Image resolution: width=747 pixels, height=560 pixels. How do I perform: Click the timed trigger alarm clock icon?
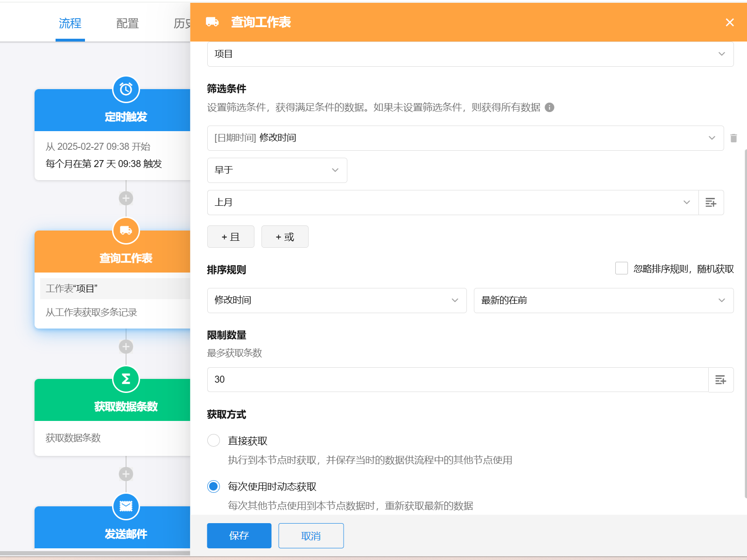pyautogui.click(x=126, y=89)
